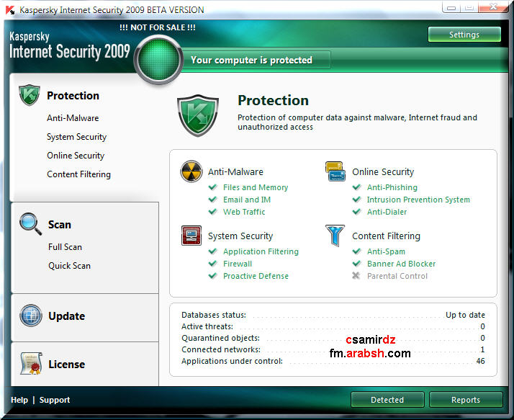514x420 pixels.
Task: Toggle the Intrusion Prevention System checkmark
Action: [x=356, y=200]
